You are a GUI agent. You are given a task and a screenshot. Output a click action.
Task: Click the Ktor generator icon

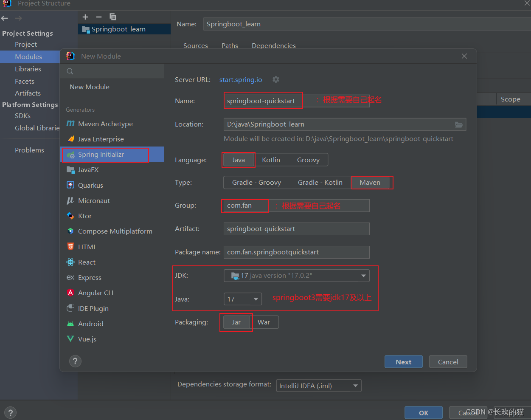coord(70,216)
